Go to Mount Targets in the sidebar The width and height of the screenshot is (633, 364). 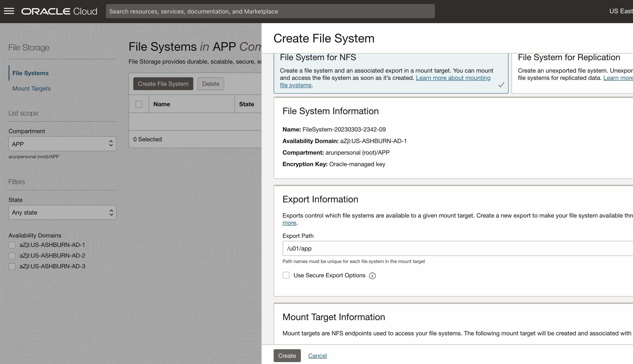(31, 88)
